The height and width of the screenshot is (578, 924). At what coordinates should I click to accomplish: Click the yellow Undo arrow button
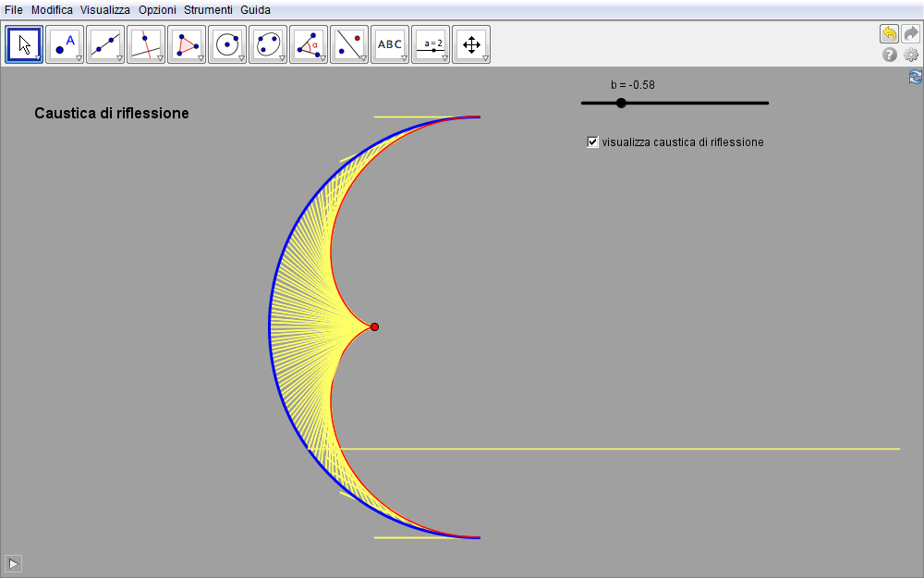pyautogui.click(x=889, y=34)
